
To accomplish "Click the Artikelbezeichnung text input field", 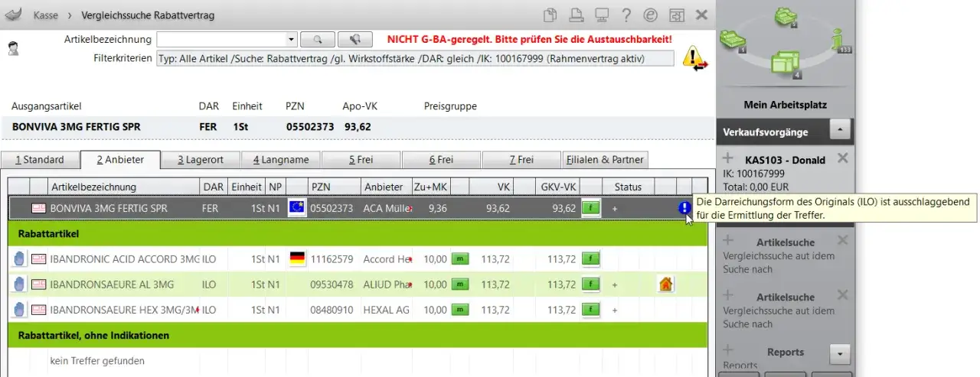I will point(220,39).
